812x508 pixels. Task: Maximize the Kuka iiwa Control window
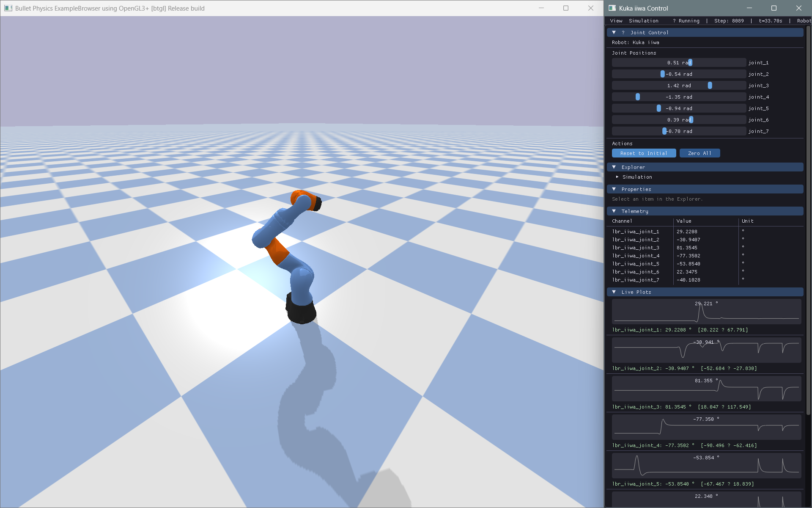point(774,8)
